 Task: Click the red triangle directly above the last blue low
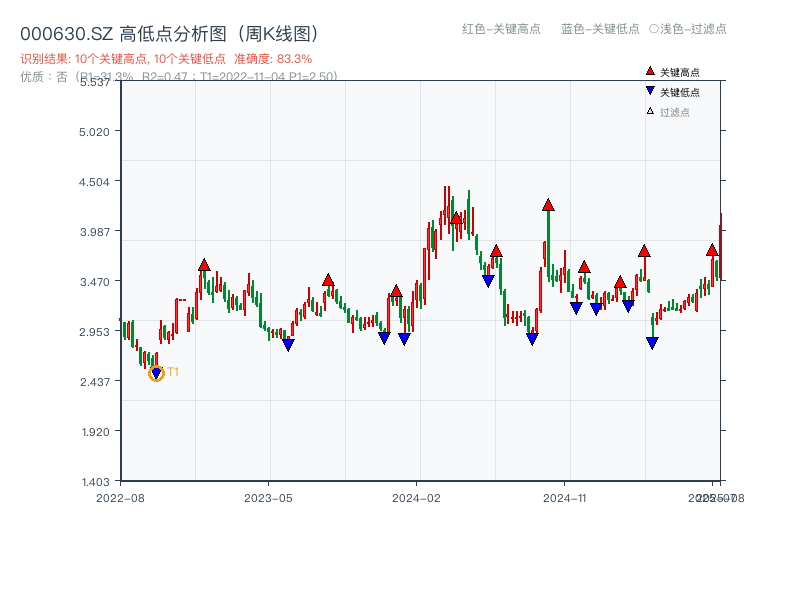tap(644, 251)
